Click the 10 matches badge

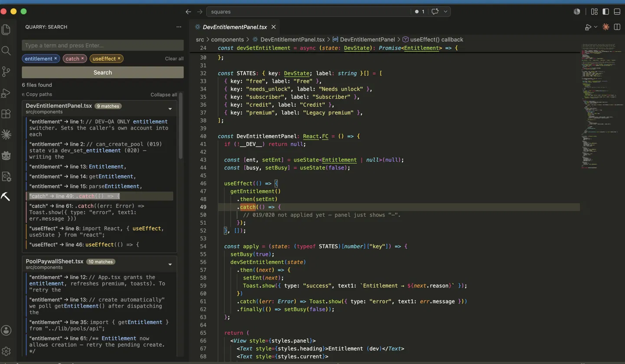[x=101, y=262]
